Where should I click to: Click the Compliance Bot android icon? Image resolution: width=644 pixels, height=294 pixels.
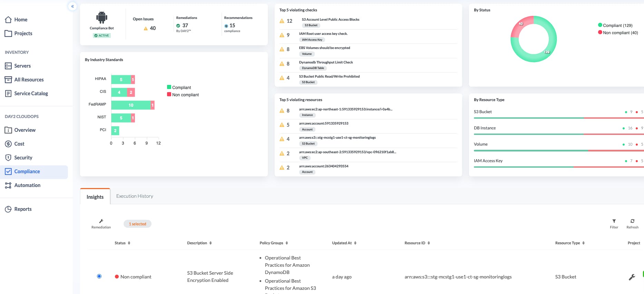click(102, 17)
